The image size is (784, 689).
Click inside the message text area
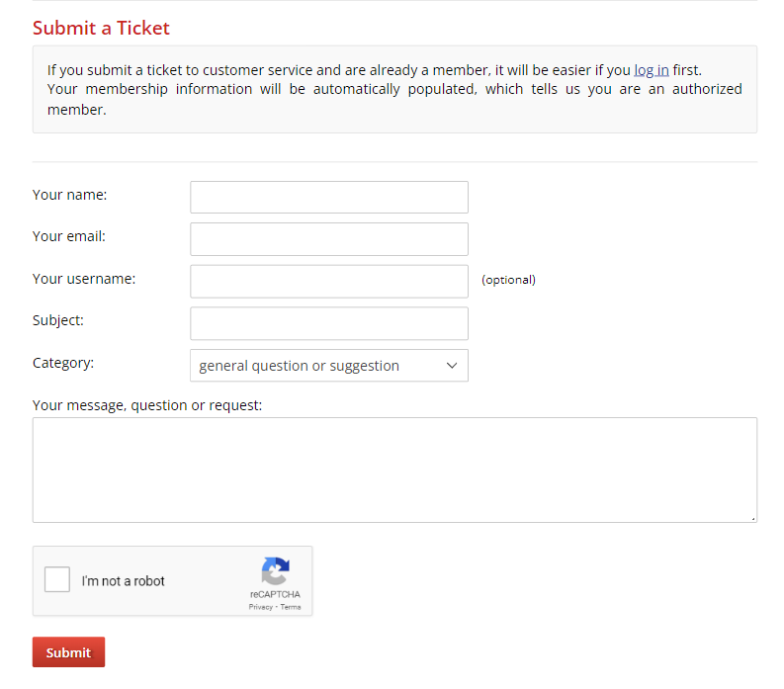coord(393,470)
